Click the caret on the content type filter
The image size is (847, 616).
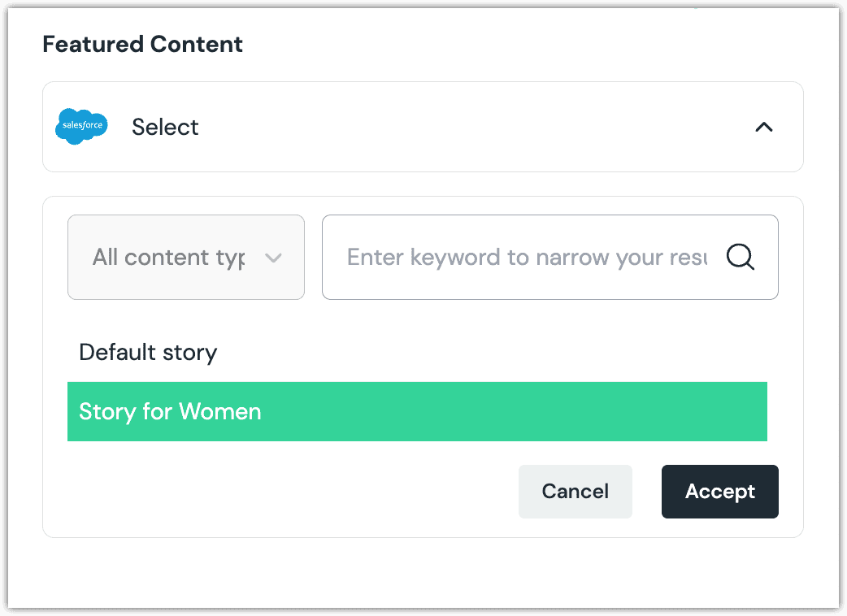coord(274,257)
